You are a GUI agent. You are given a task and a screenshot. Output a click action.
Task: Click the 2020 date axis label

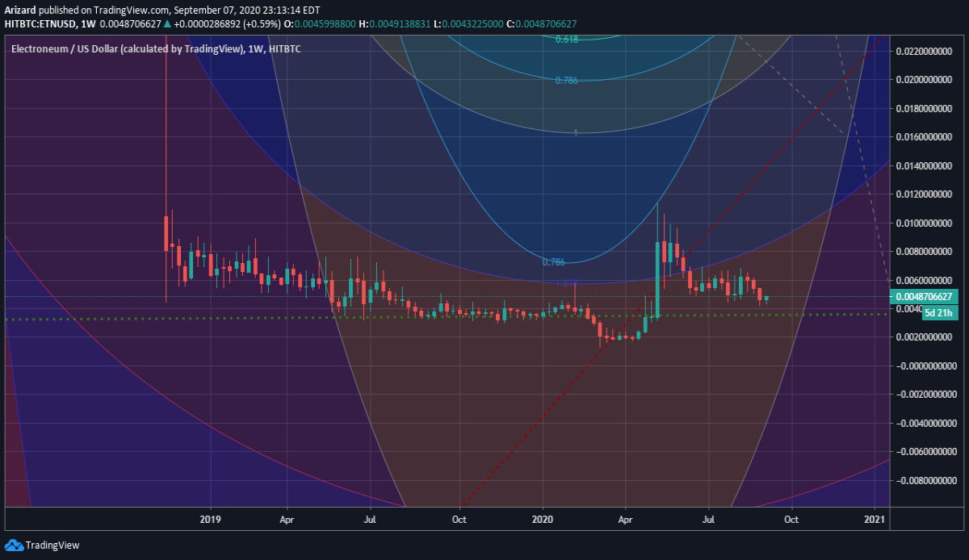click(543, 520)
